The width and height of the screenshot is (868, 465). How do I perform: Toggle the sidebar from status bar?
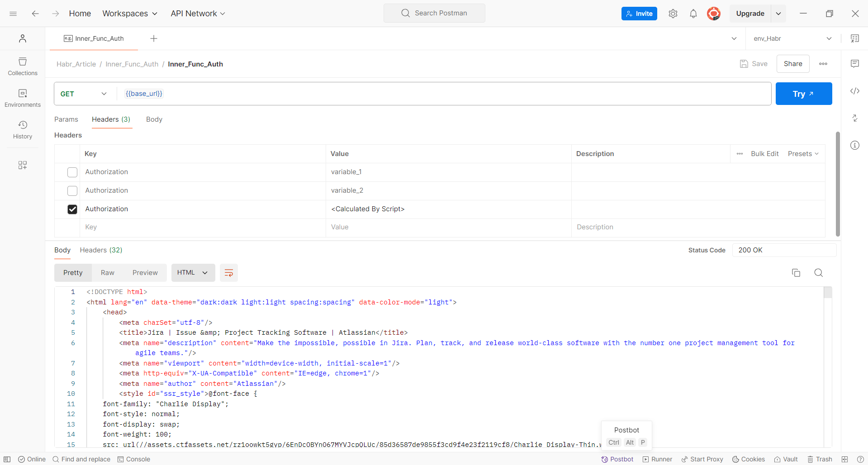7,459
